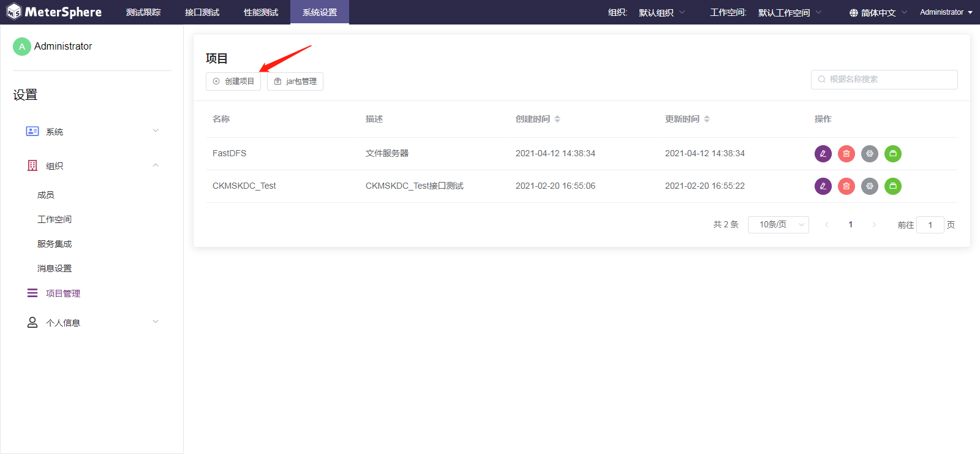Open CKMSKDC_Test gear icon
This screenshot has height=454, width=980.
tap(870, 186)
